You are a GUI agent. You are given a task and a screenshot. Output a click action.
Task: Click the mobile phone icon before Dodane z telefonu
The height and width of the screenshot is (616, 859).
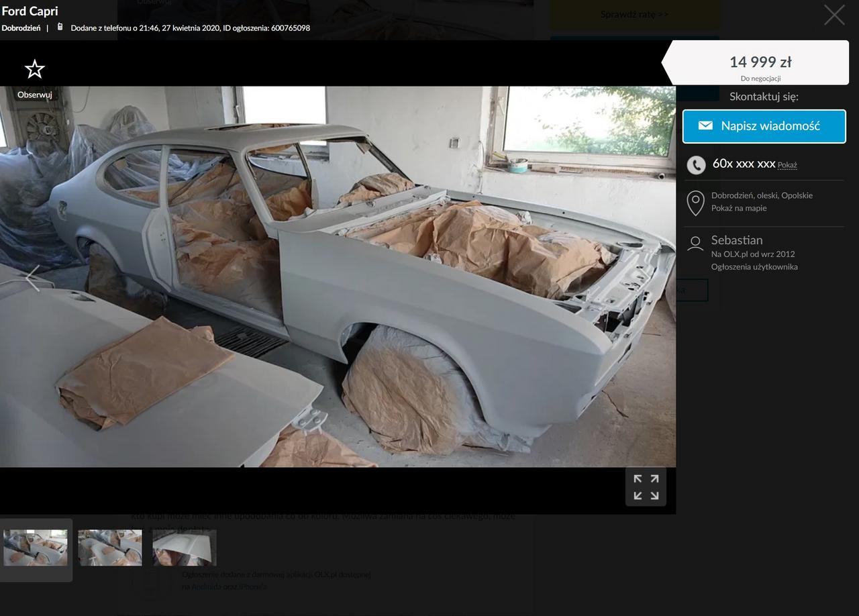[x=60, y=27]
